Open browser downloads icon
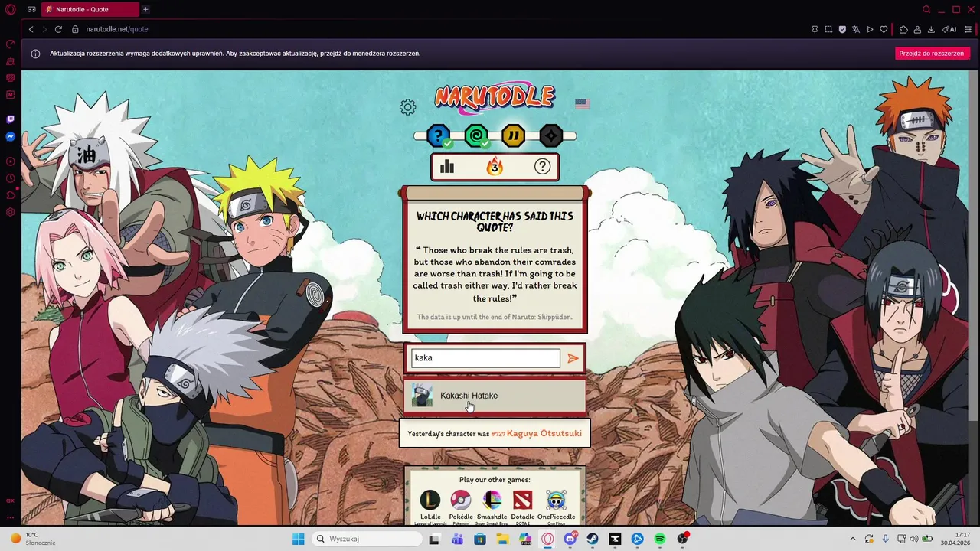The width and height of the screenshot is (980, 551). point(931,29)
